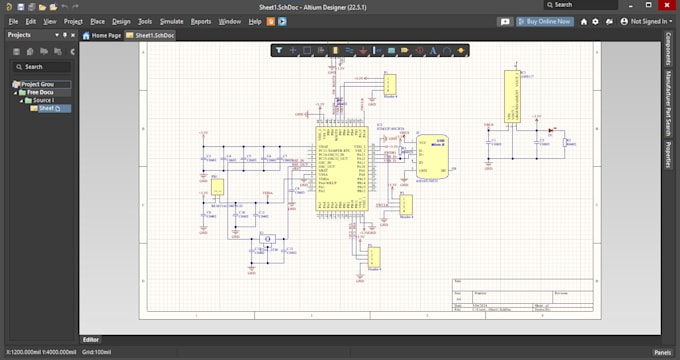Open the Simulate menu
Screen dimensions: 680x360
172,21
